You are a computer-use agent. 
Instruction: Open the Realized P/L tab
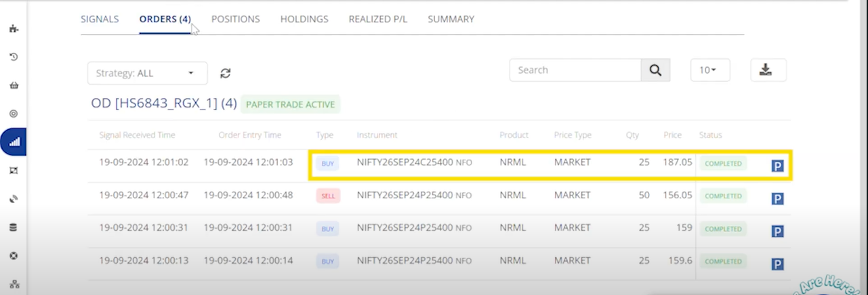point(377,19)
